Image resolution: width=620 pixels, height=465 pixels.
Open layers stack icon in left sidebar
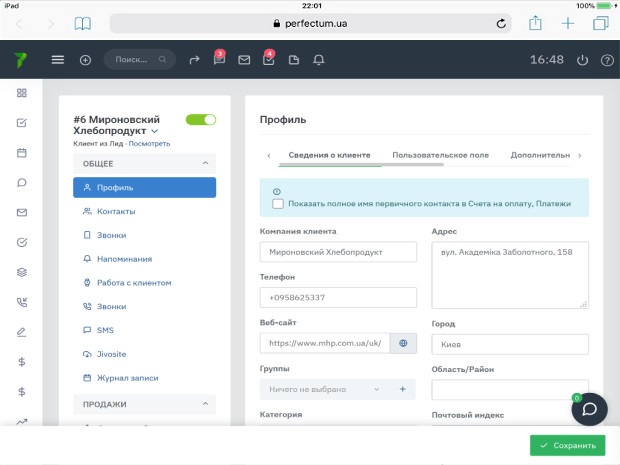(x=22, y=272)
